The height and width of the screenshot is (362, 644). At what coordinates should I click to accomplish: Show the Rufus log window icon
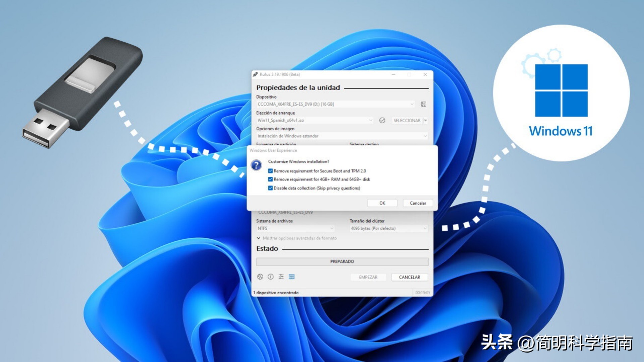coord(292,277)
